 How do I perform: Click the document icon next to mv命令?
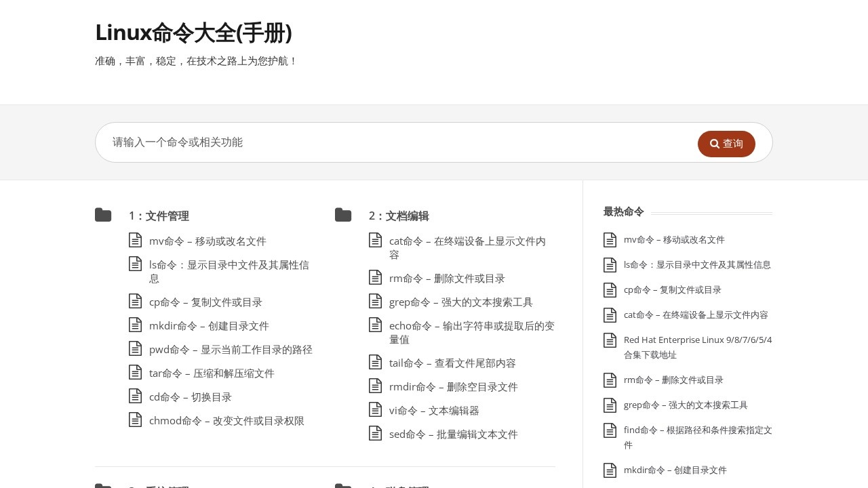point(136,241)
